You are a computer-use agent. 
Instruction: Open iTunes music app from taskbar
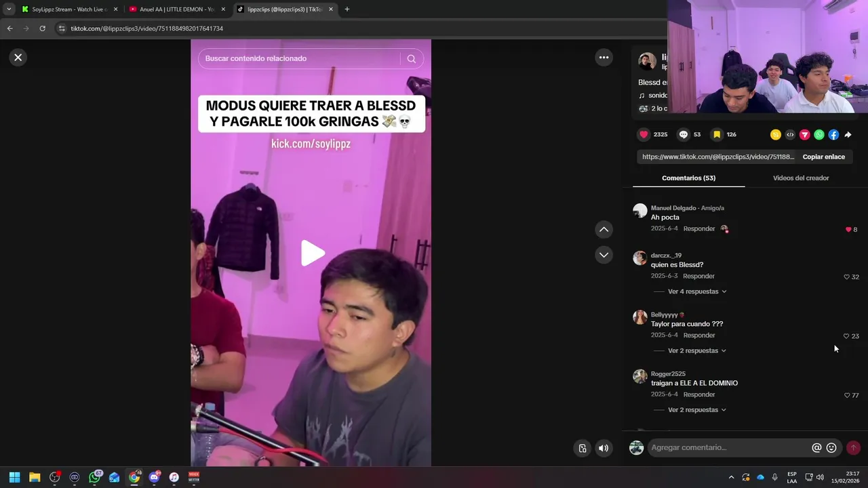pos(174,477)
